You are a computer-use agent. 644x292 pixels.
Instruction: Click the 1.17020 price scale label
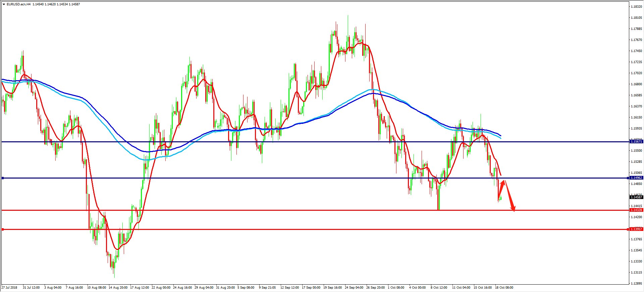[x=637, y=73]
